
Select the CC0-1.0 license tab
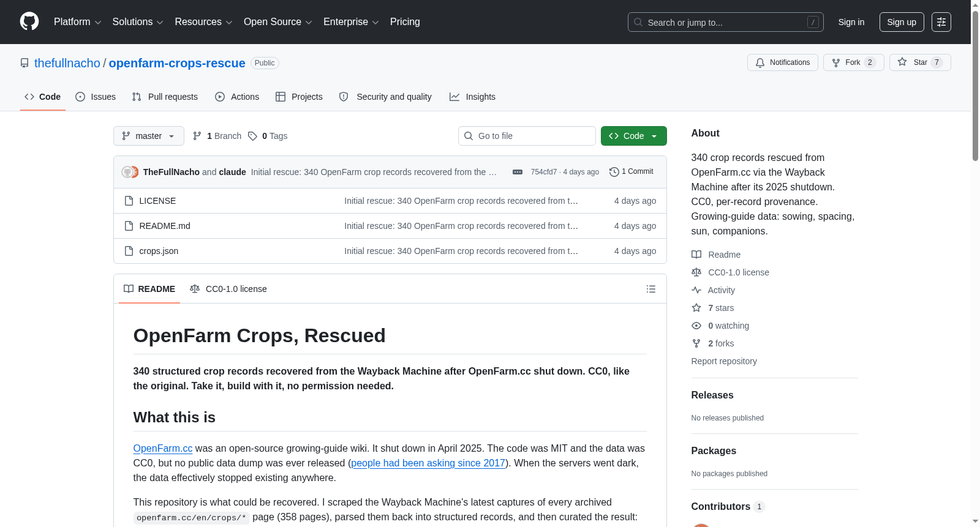[228, 289]
